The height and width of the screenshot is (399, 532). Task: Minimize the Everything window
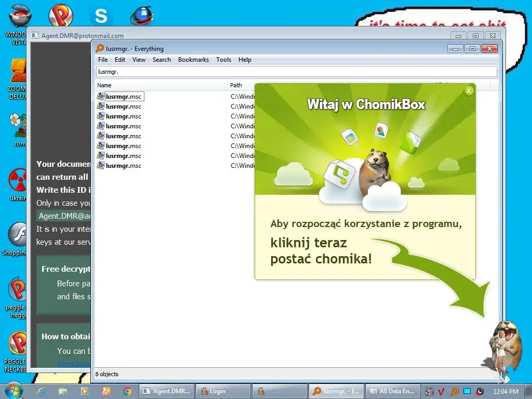pyautogui.click(x=455, y=48)
